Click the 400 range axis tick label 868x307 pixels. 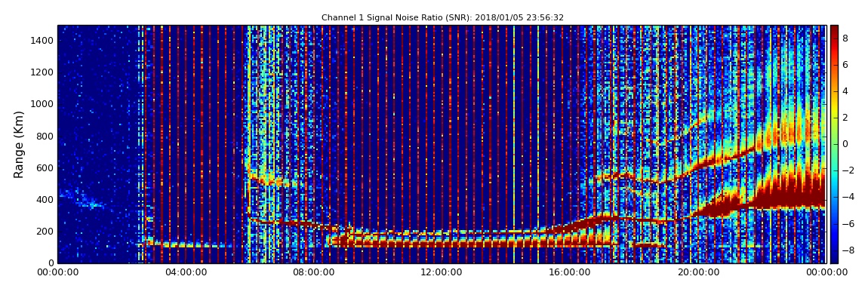(45, 200)
